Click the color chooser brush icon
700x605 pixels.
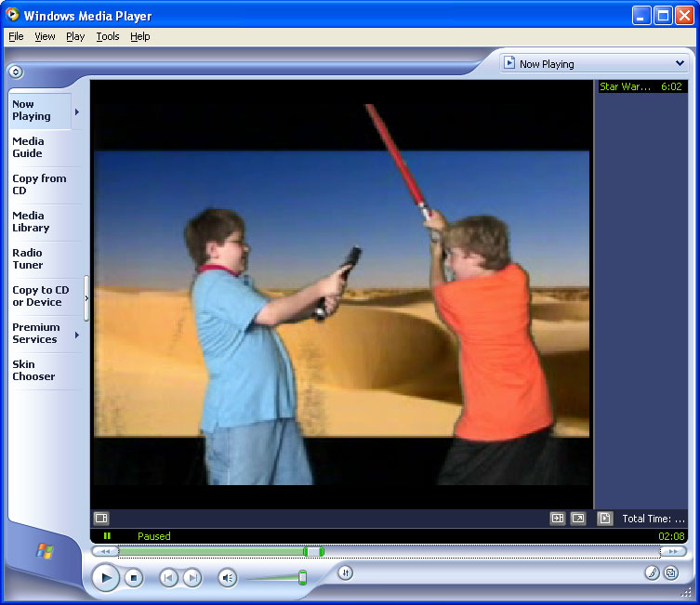(x=652, y=573)
